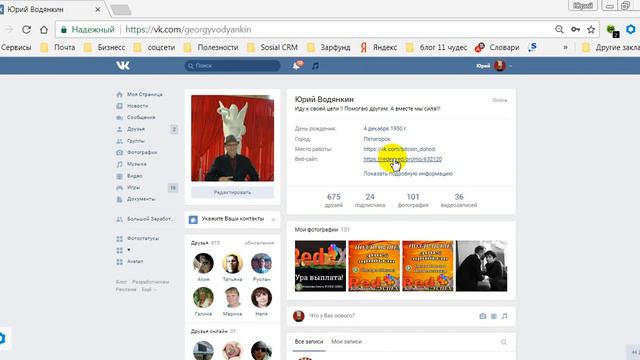Open friend Татьяна's avatar

tap(232, 263)
